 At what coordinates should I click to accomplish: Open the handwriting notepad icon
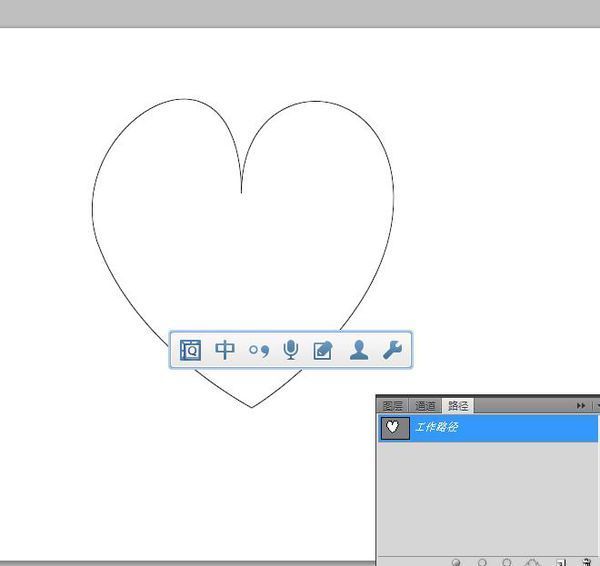point(322,350)
